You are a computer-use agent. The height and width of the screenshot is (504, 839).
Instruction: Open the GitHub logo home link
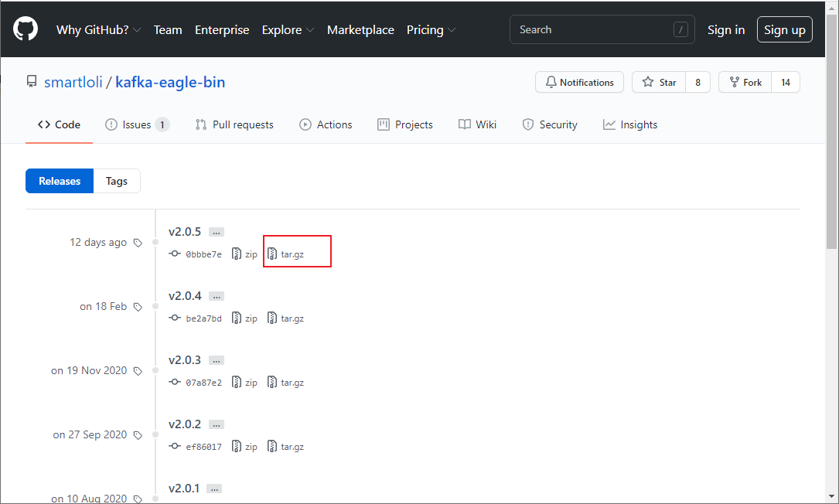[x=26, y=29]
